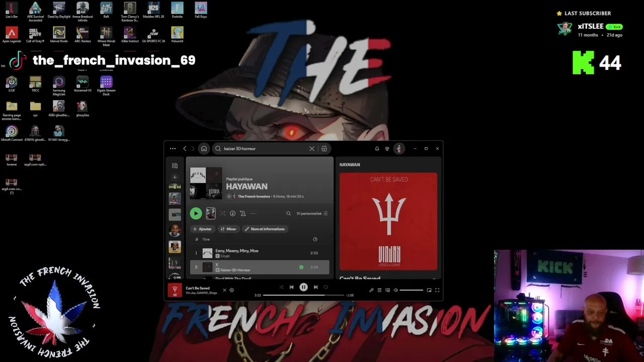The width and height of the screenshot is (644, 362).
Task: Download the HAYAWAN playlist
Action: 232,214
